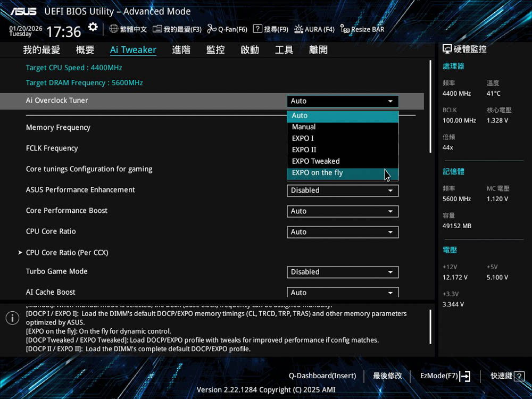This screenshot has width=532, height=399.
Task: Click the EzMode (F7) exit arrow icon
Action: tap(464, 376)
